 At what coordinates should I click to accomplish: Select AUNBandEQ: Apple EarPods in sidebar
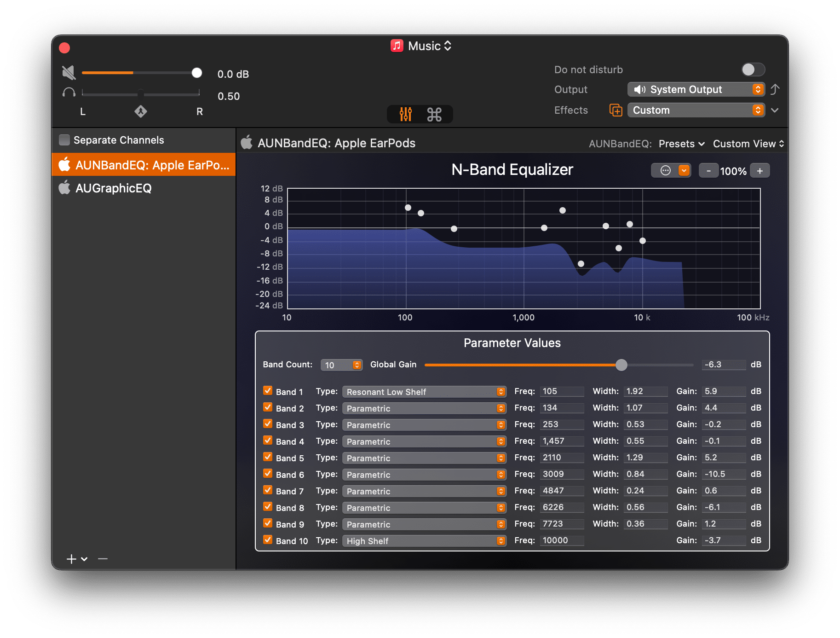point(144,165)
